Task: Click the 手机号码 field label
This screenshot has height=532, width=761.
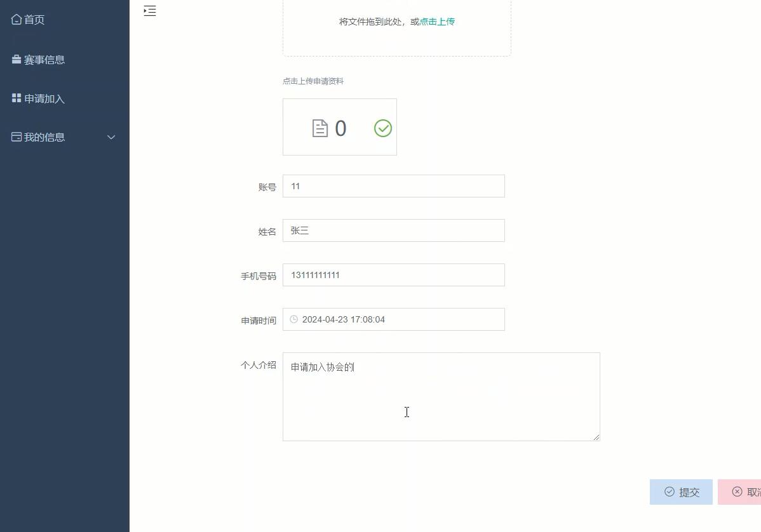Action: pos(258,276)
